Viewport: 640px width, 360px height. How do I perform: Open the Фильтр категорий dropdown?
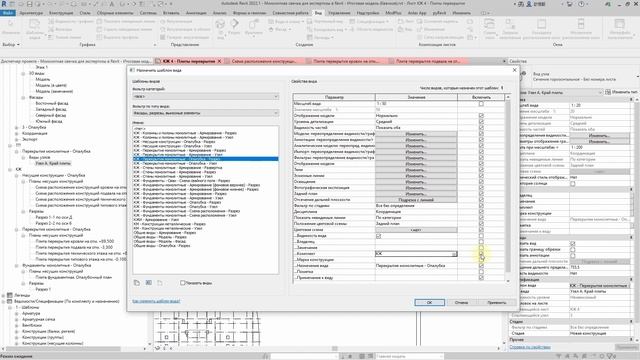click(206, 96)
